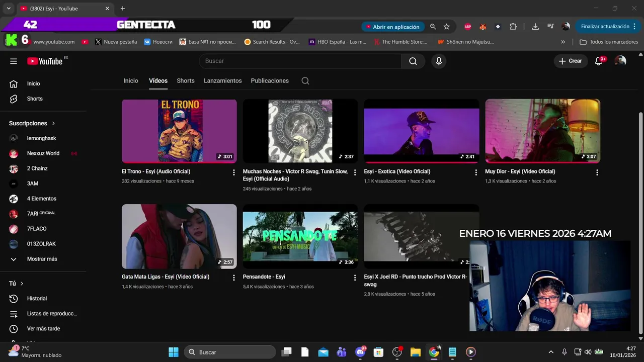Open the Mail app from the taskbar
Viewport: 644px width, 362px height.
323,352
